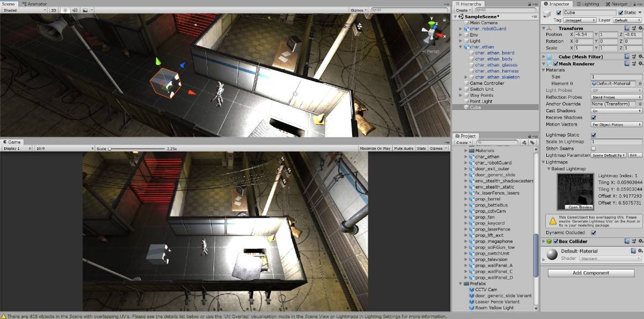Open Transform component preset icon
Image resolution: width=644 pixels, height=319 pixels.
click(x=633, y=28)
